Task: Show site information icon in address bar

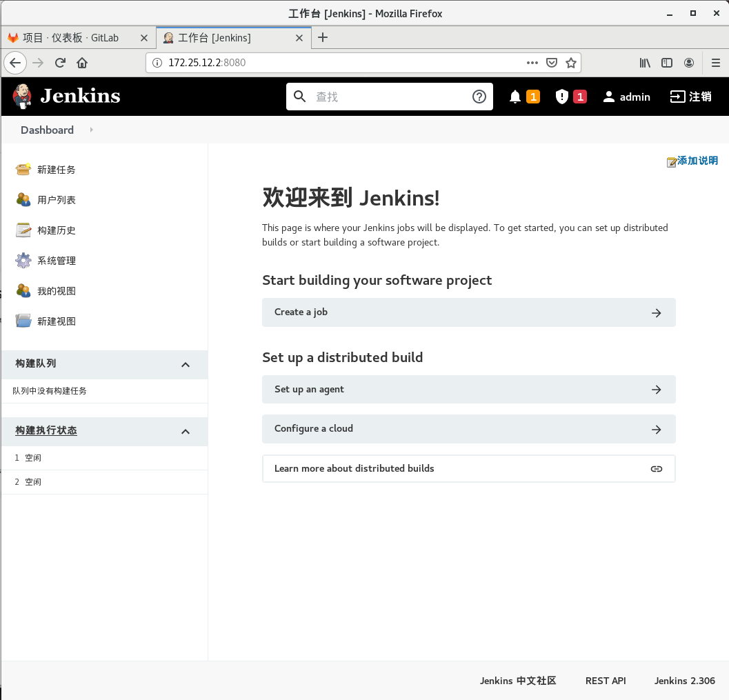Action: [x=158, y=63]
